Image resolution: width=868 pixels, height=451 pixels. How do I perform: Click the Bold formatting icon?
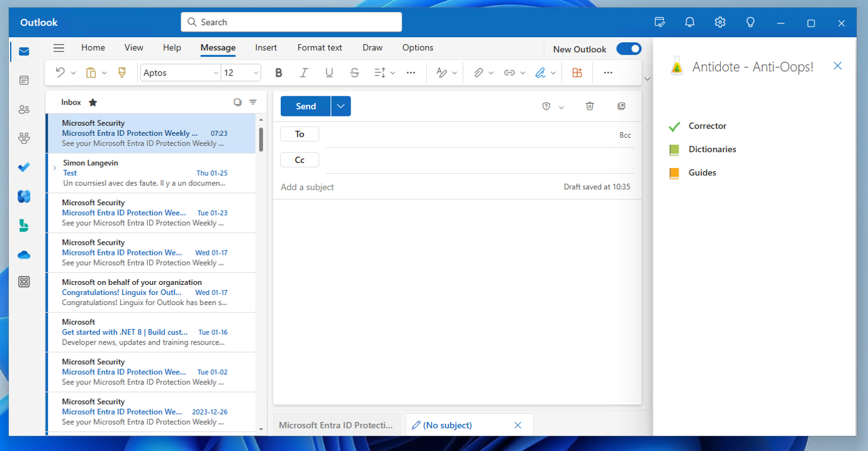click(x=279, y=73)
